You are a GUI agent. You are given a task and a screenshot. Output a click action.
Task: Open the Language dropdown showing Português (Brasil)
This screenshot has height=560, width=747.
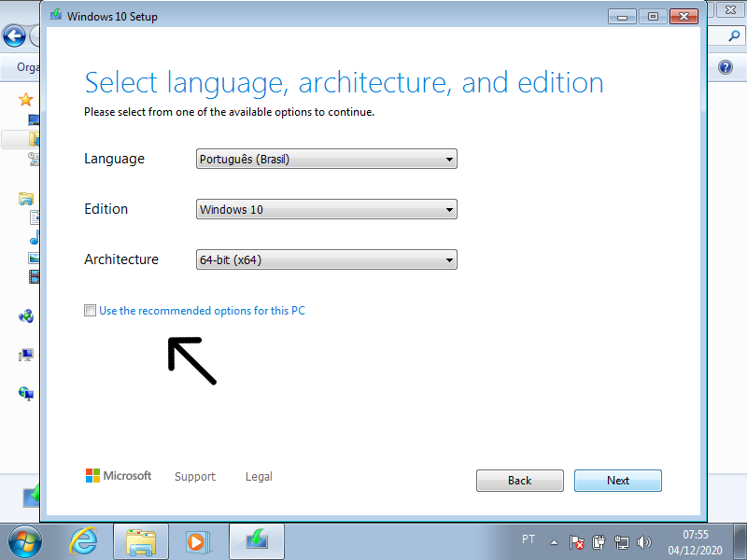coord(326,159)
